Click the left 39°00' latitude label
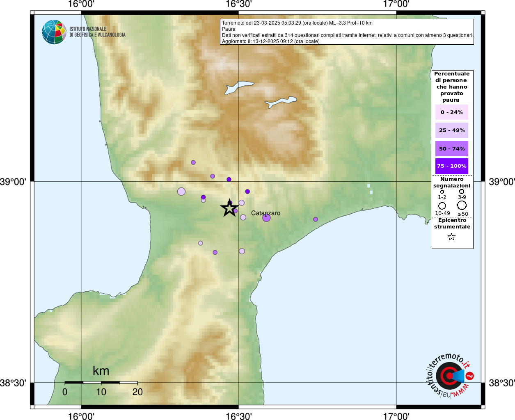 (13, 181)
